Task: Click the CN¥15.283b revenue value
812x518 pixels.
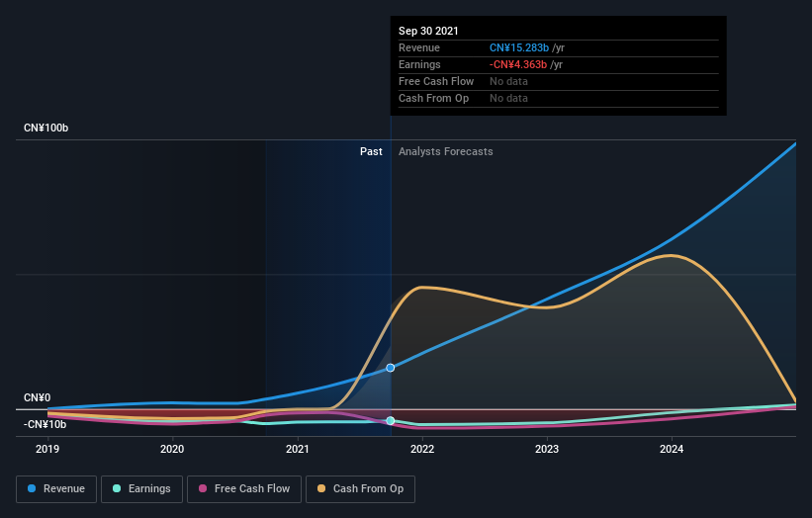Action: 519,47
